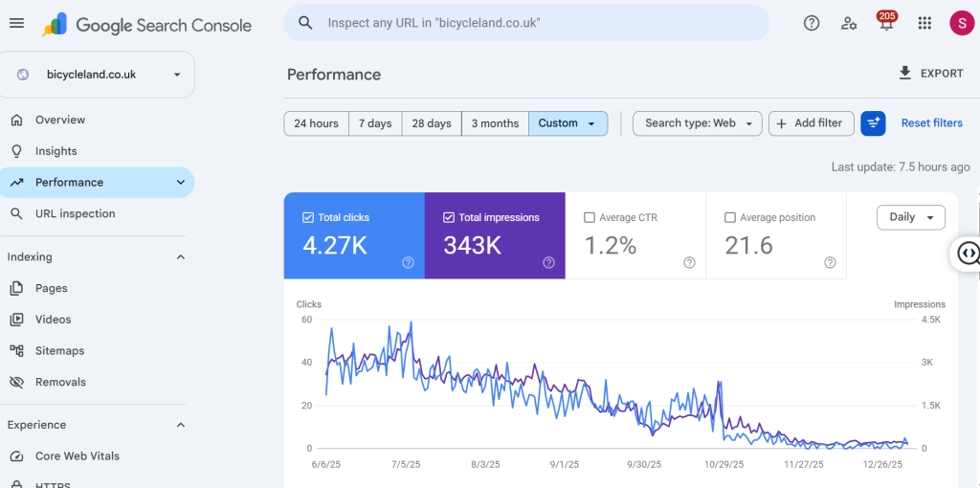Click the search magnifier icon in URL bar
The width and height of the screenshot is (980, 488).
(305, 23)
